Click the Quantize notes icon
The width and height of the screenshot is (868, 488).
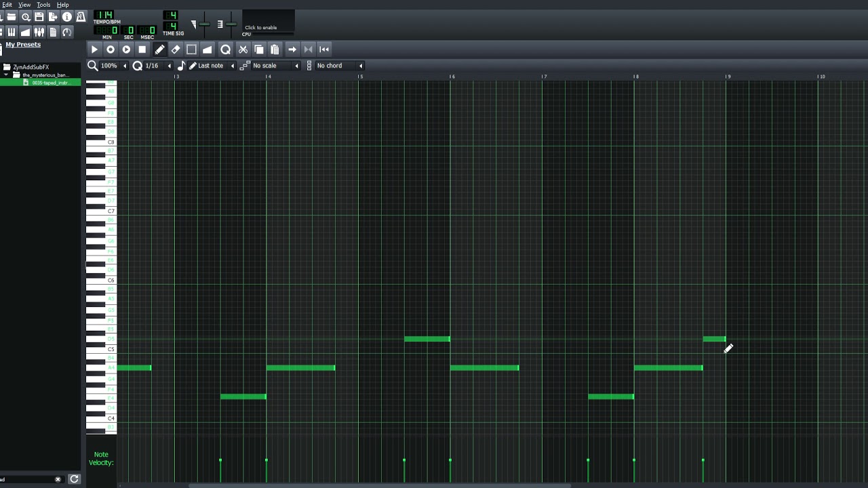tap(226, 49)
